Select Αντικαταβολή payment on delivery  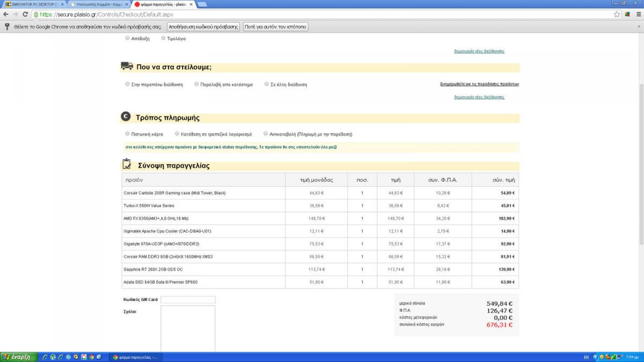265,134
